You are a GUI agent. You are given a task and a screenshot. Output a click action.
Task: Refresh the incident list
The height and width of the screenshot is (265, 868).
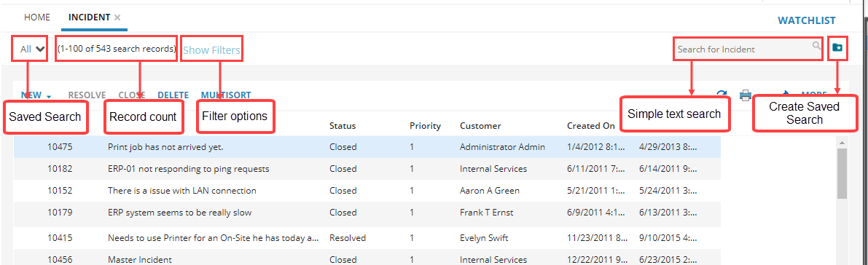(722, 95)
